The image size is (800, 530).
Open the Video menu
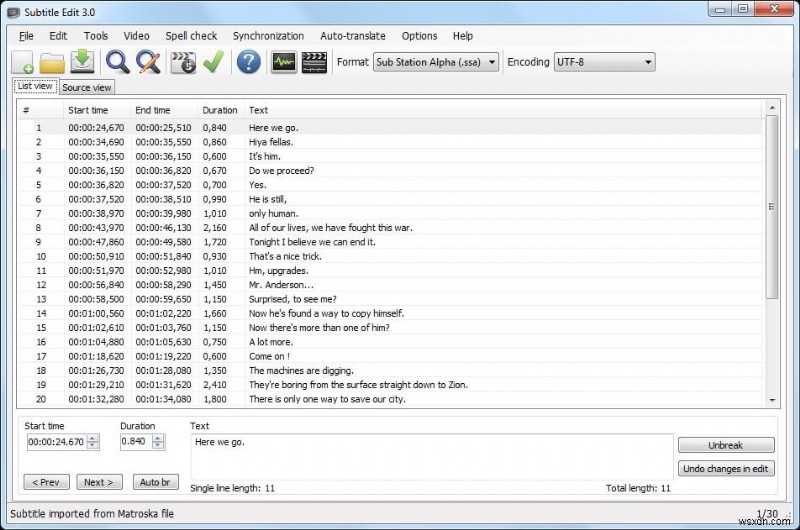136,36
